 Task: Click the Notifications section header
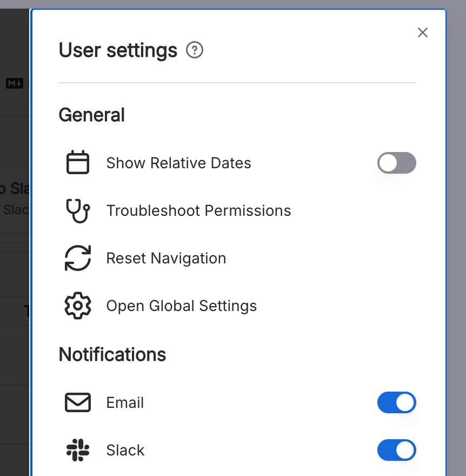[x=112, y=354]
